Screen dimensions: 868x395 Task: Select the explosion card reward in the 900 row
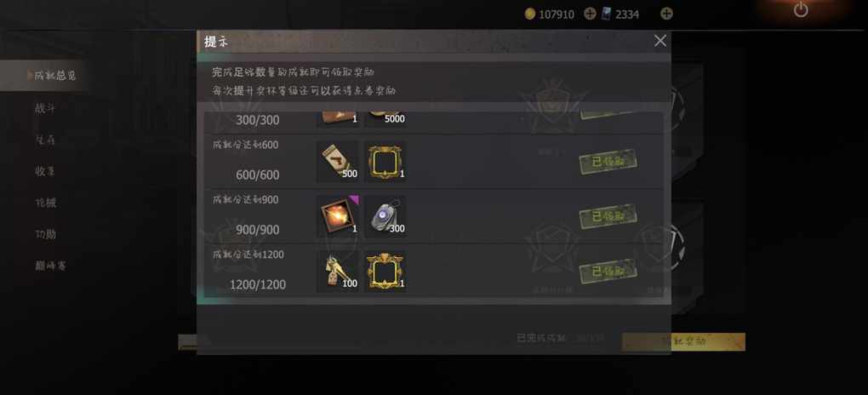[x=338, y=216]
